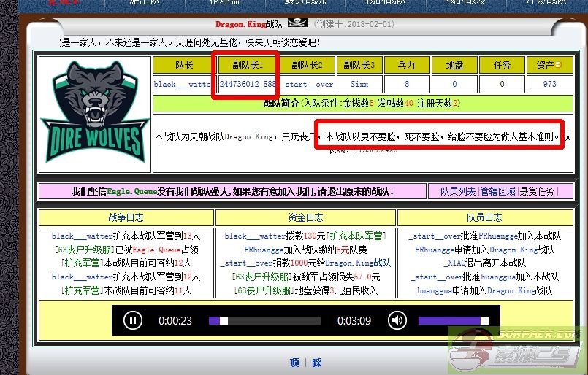Click the 顶 upvote link
This screenshot has width=588, height=375.
(294, 363)
